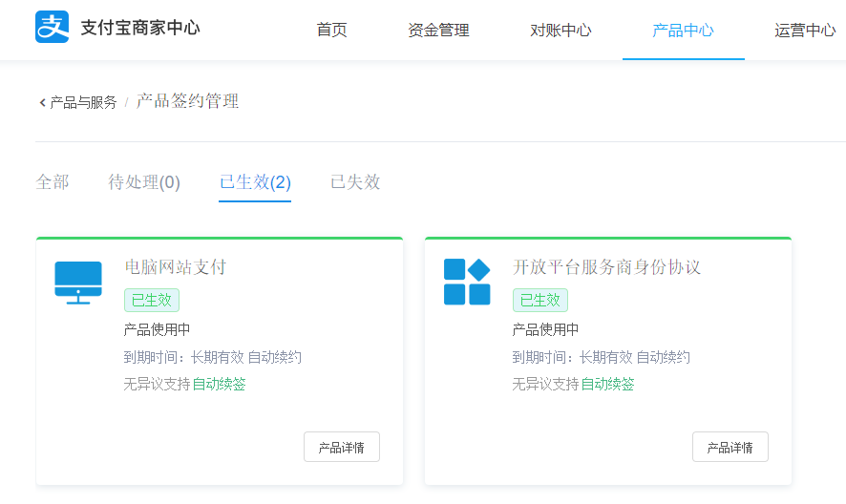Click the 开放平台服务商身份协议 product title

[x=606, y=267]
